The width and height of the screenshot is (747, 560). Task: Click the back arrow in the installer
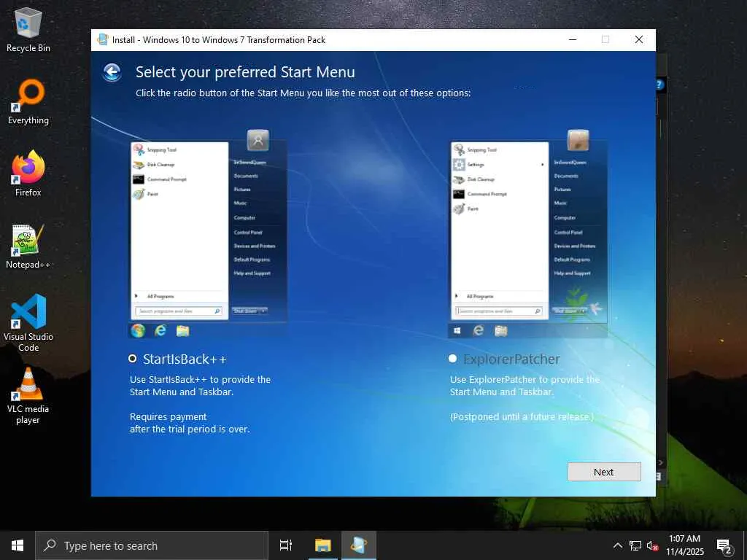pos(112,72)
